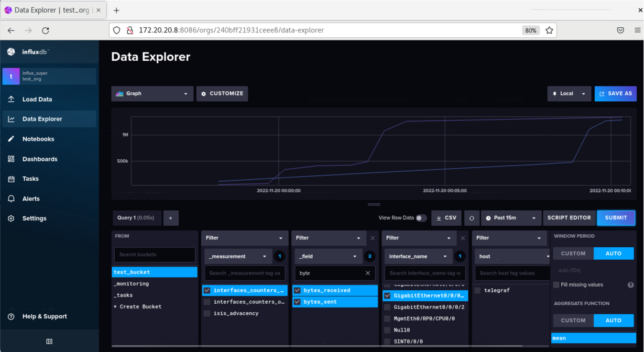644x352 pixels.
Task: Switch window period to AUTO
Action: pos(613,253)
